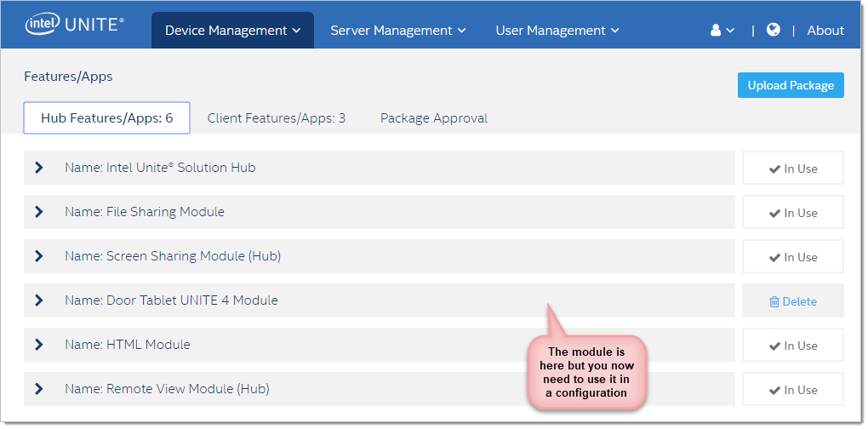
Task: Click the Name: Intel Unite Solution Hub text
Action: coord(160,167)
